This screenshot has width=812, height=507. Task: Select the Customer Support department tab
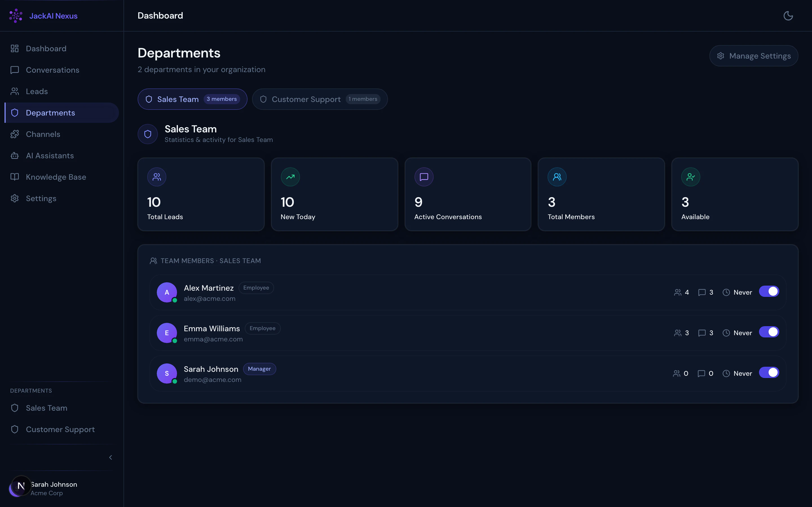319,99
